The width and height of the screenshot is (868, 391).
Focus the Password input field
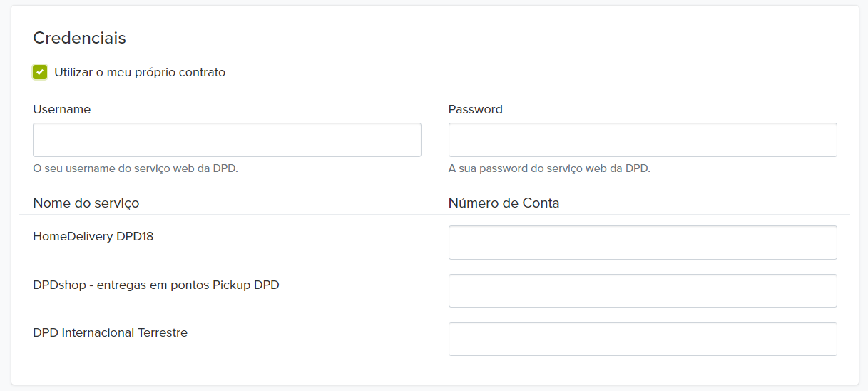coord(642,140)
